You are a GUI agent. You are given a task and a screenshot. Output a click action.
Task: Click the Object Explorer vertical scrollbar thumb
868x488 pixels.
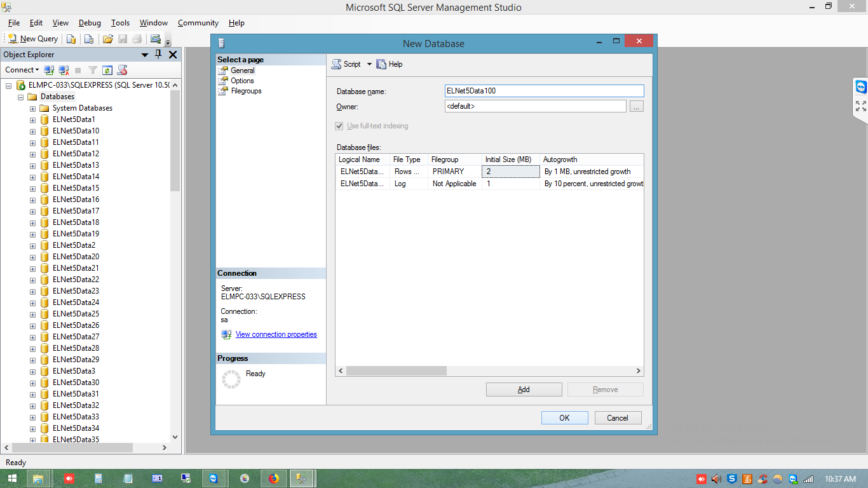pos(175,141)
